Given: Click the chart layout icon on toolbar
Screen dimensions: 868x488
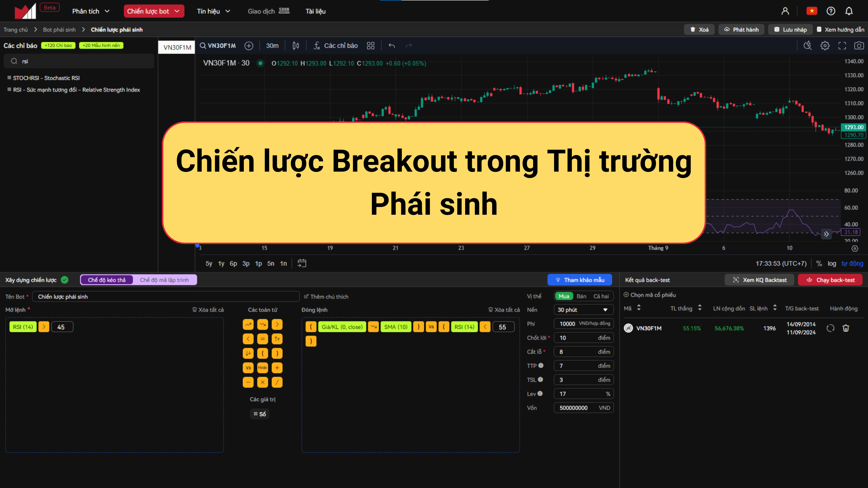Looking at the screenshot, I should coord(371,46).
